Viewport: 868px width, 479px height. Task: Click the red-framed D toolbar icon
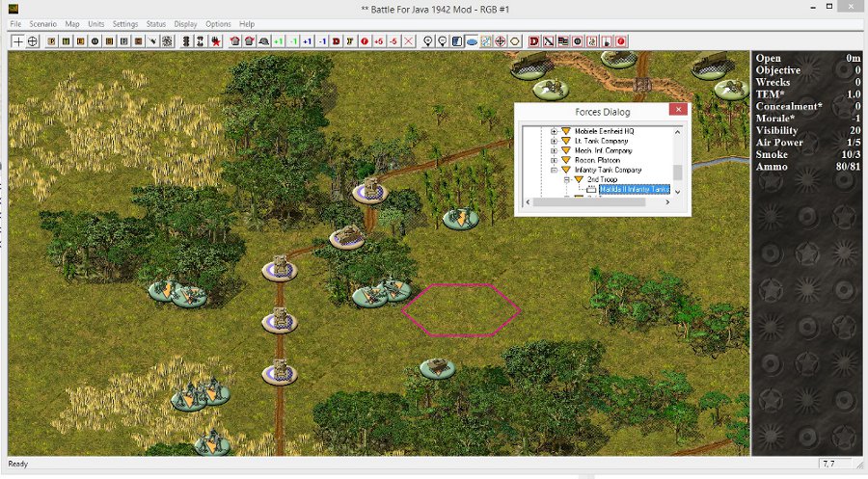click(534, 41)
